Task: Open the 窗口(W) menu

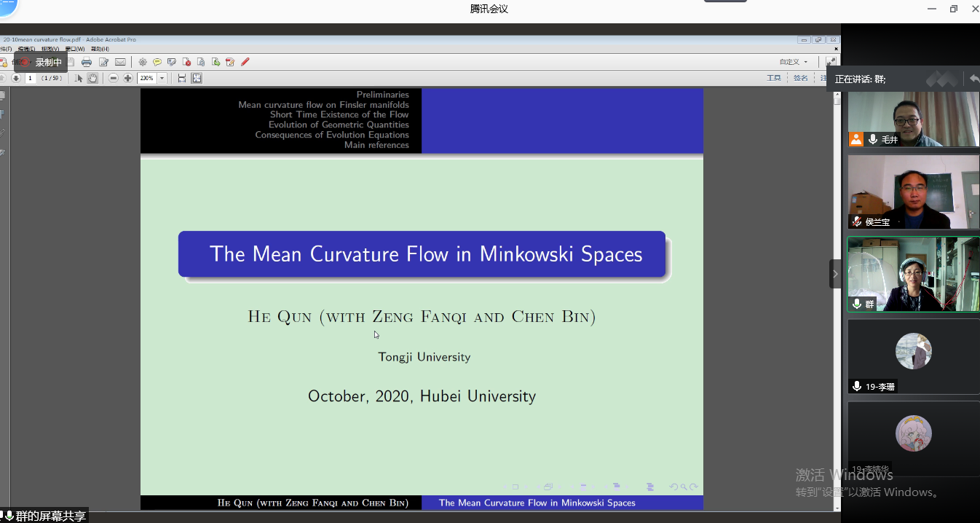Action: tap(74, 49)
